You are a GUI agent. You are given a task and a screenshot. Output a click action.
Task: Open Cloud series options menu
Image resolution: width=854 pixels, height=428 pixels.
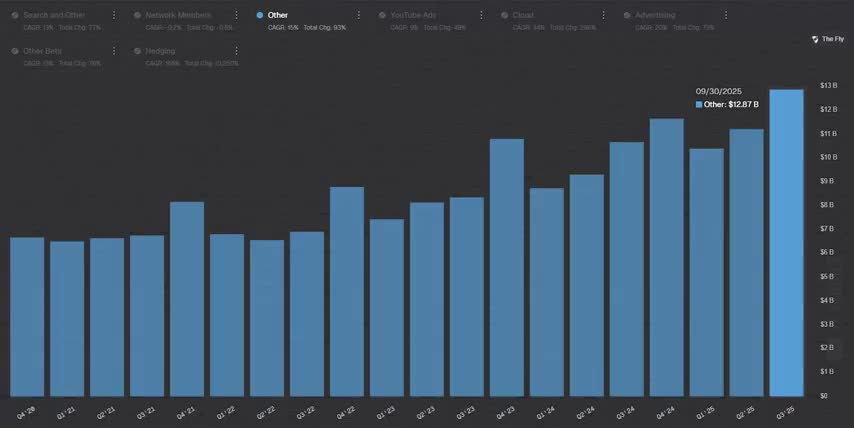coord(602,16)
